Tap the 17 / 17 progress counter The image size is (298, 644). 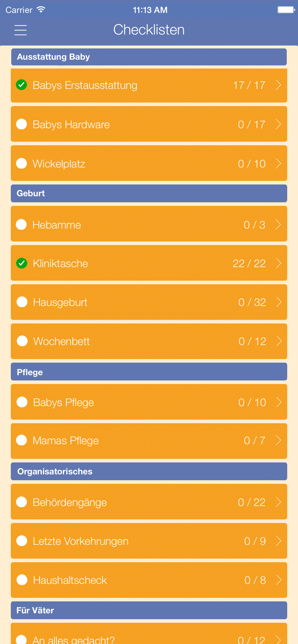(249, 85)
